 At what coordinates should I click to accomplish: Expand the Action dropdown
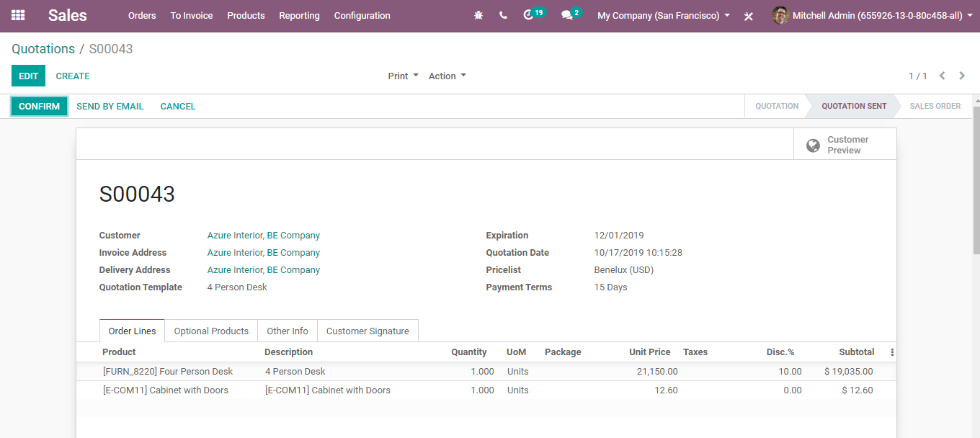[447, 76]
